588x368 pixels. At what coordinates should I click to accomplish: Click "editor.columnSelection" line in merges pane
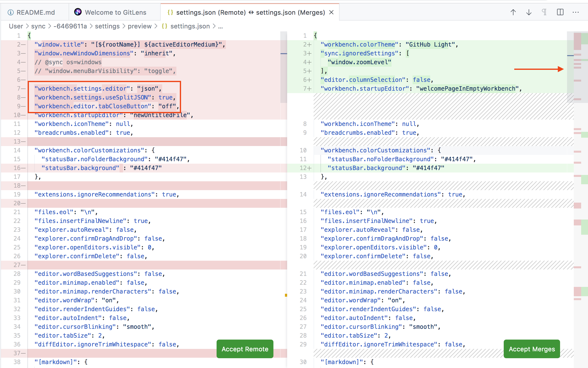tap(377, 80)
